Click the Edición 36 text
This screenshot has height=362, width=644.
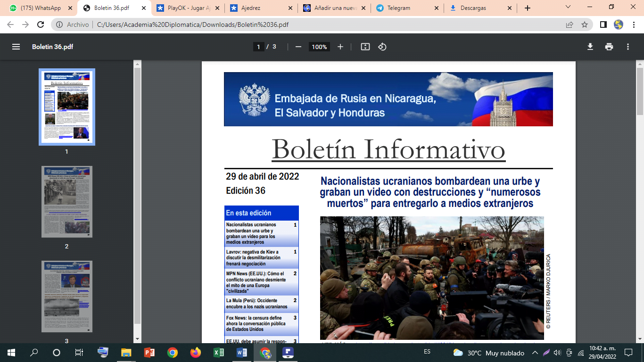point(246,190)
